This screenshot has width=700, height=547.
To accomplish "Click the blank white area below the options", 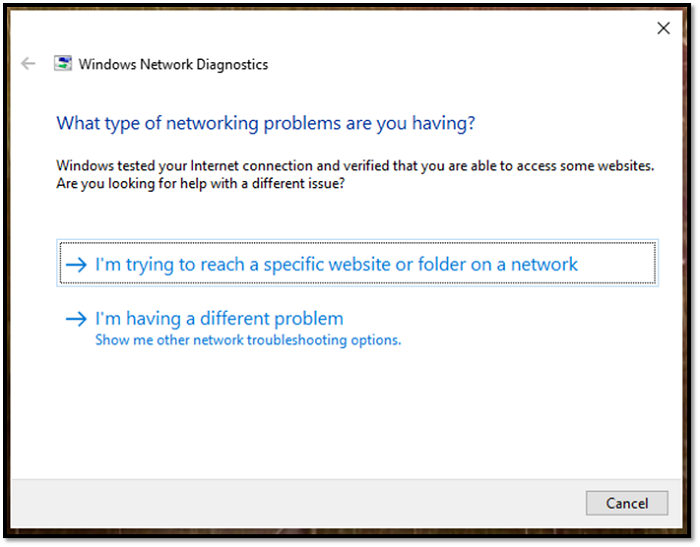I will point(350,420).
